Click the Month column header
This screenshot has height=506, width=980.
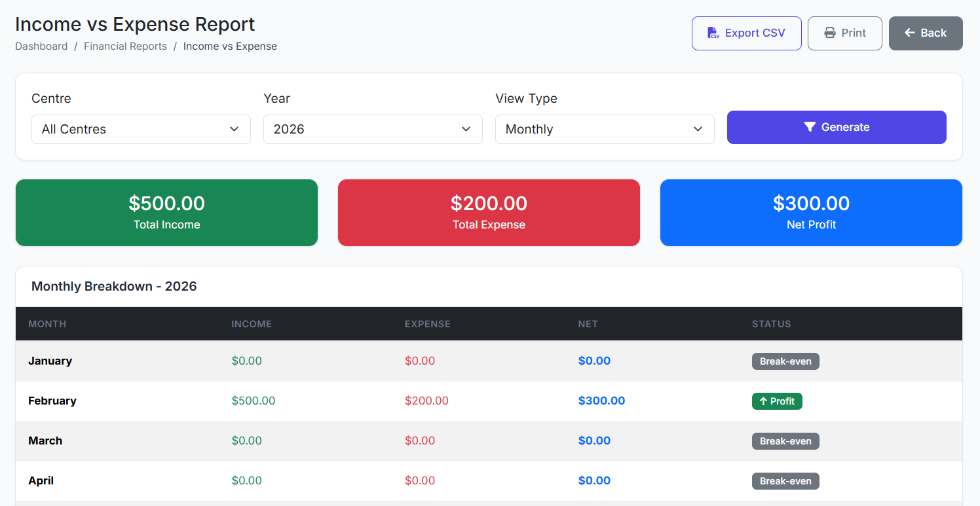pyautogui.click(x=47, y=324)
